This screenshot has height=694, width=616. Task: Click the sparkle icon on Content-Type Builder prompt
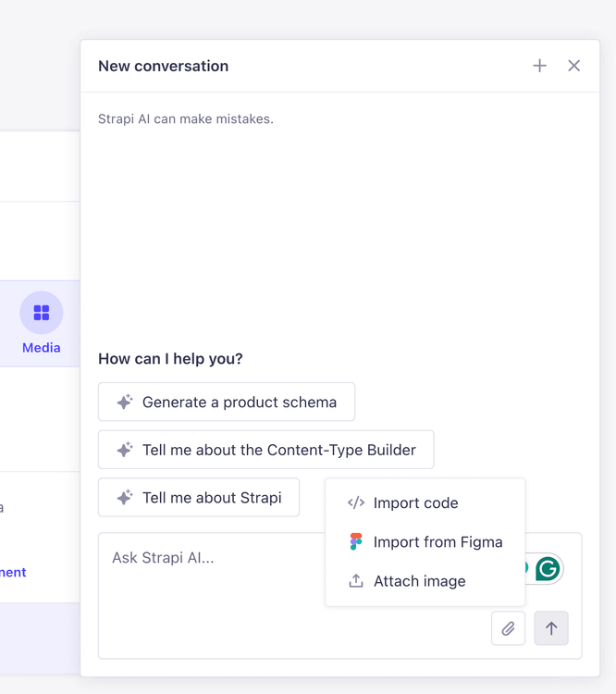click(x=125, y=449)
